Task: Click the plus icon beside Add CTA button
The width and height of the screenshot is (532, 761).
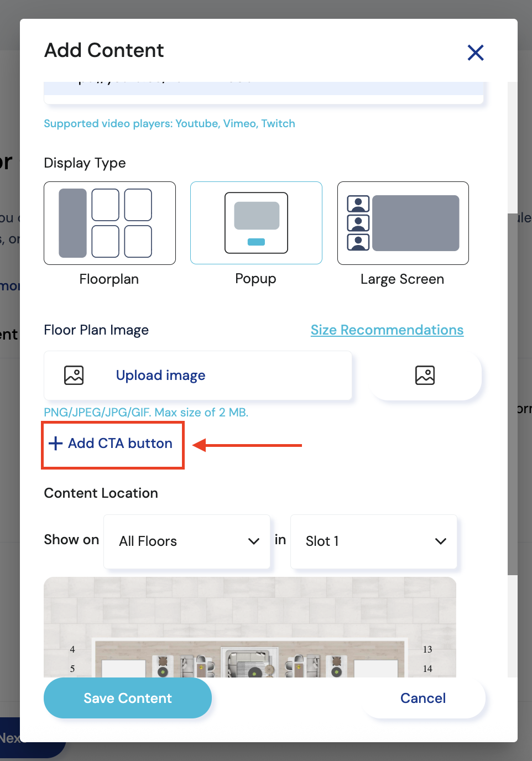Action: 55,444
